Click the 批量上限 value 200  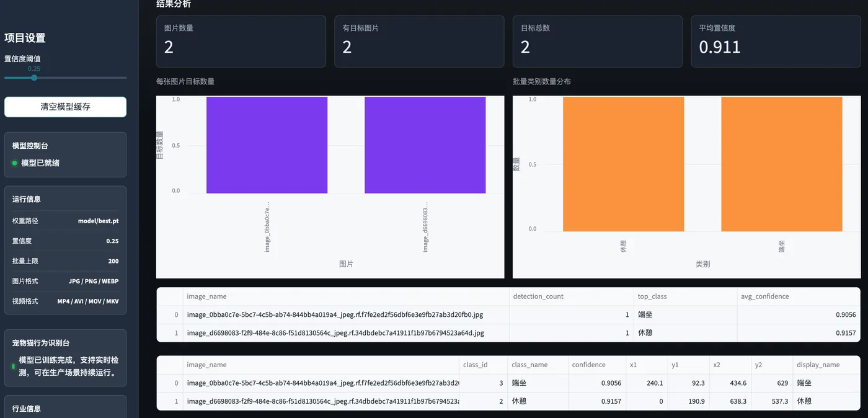click(113, 261)
